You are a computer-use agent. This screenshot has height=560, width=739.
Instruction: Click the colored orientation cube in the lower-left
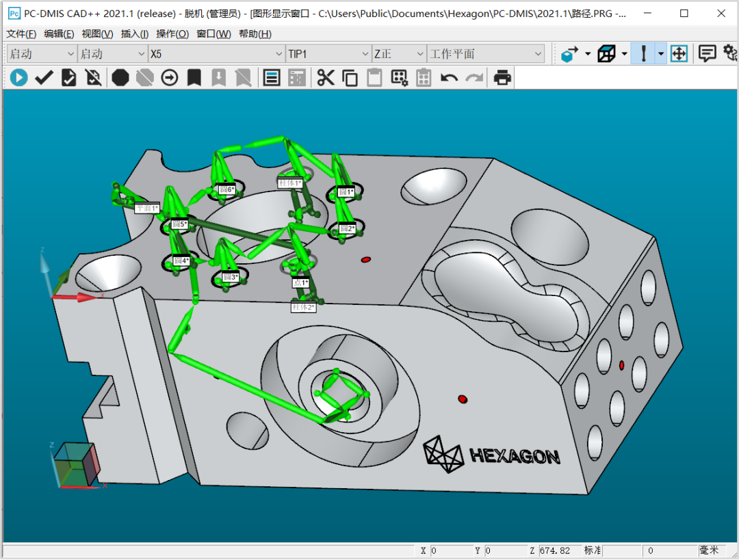[x=77, y=465]
